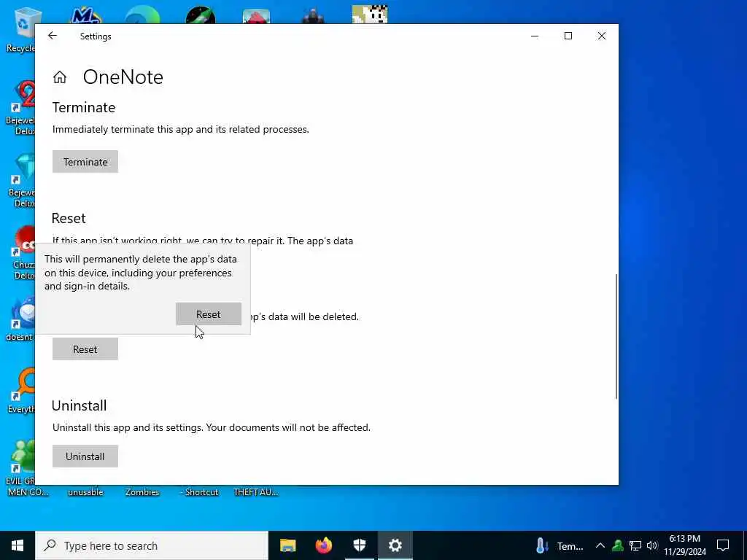747x560 pixels.
Task: Launch Firefox from the taskbar
Action: pyautogui.click(x=324, y=545)
